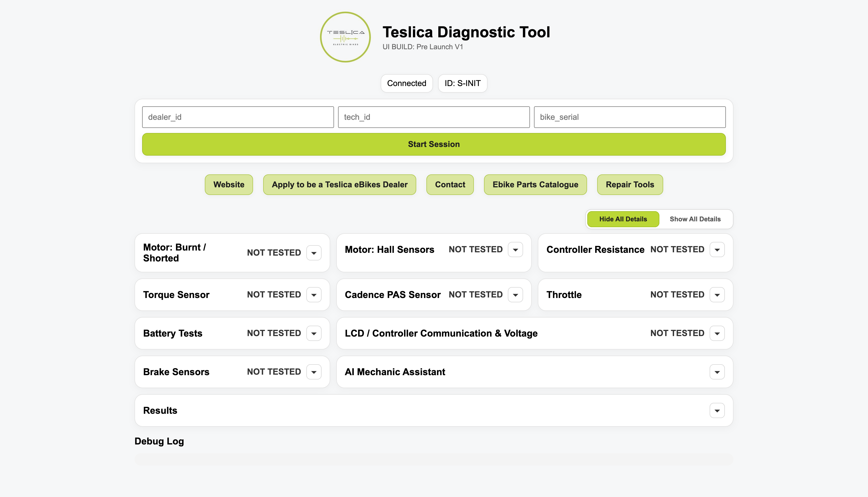Expand the Cadence PAS Sensor card
The height and width of the screenshot is (497, 868).
515,295
